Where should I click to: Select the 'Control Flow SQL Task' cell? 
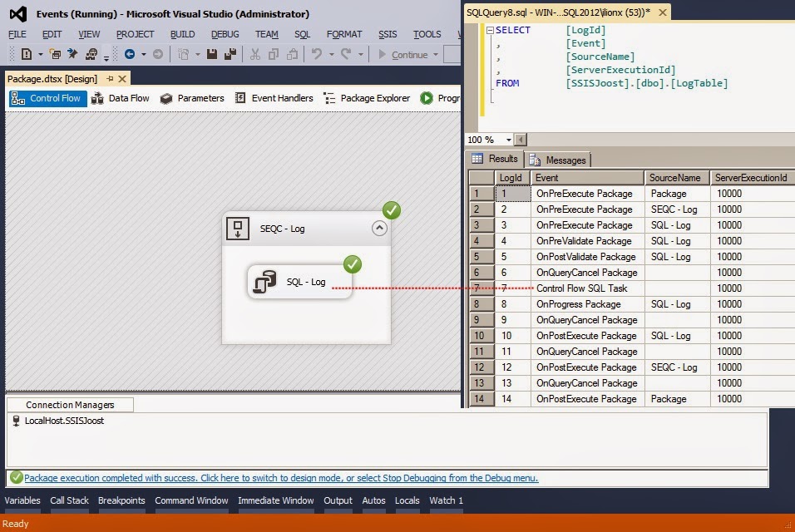587,288
